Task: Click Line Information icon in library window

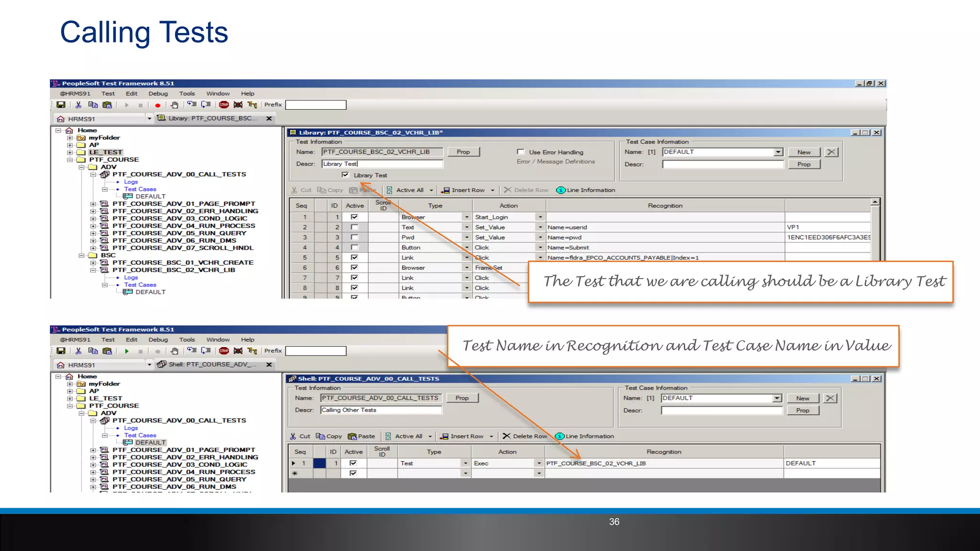Action: (x=560, y=190)
